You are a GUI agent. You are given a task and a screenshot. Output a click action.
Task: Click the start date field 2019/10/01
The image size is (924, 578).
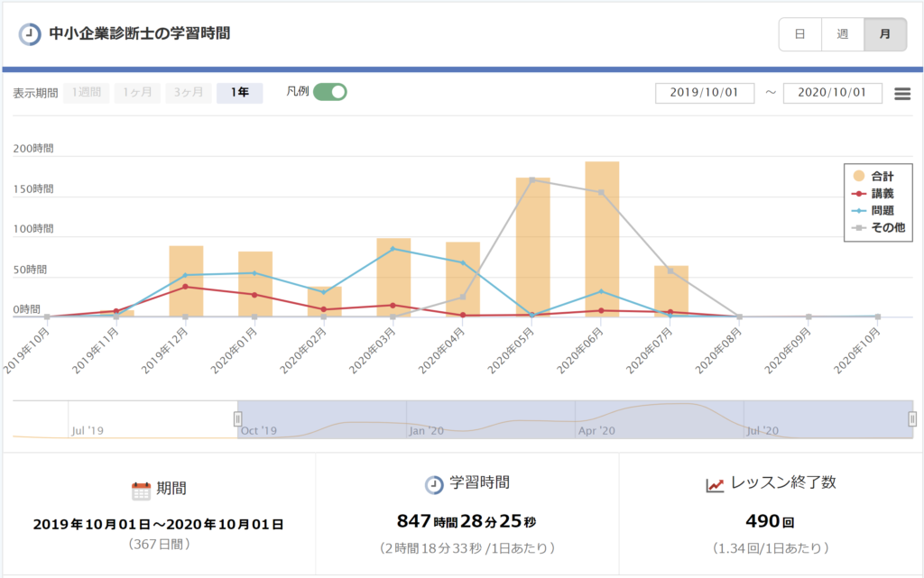tap(705, 93)
